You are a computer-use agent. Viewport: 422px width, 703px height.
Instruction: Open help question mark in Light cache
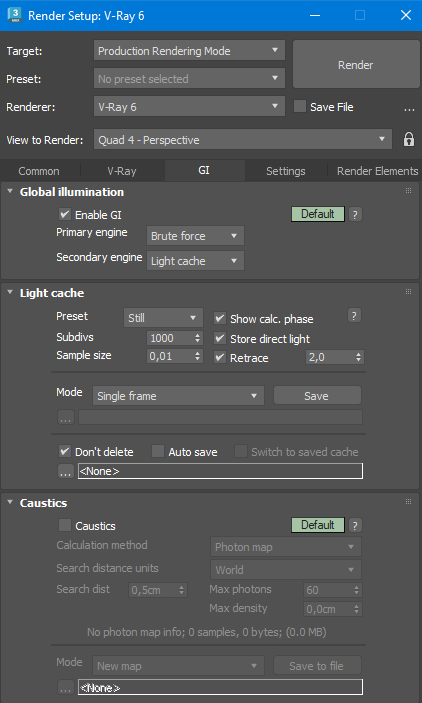point(354,316)
